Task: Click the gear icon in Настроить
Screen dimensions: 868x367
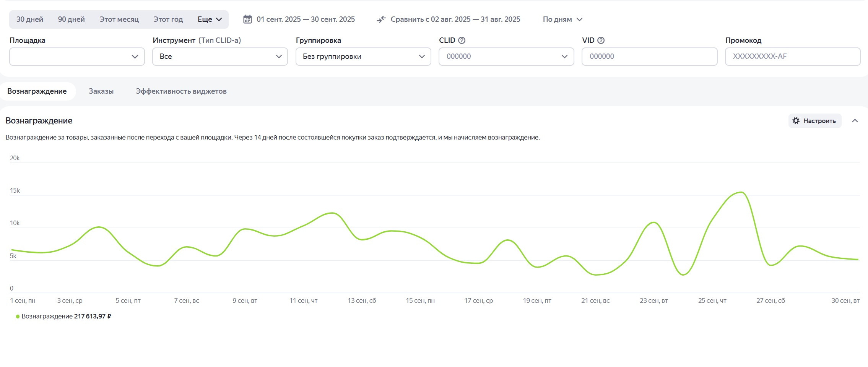Action: pos(796,121)
